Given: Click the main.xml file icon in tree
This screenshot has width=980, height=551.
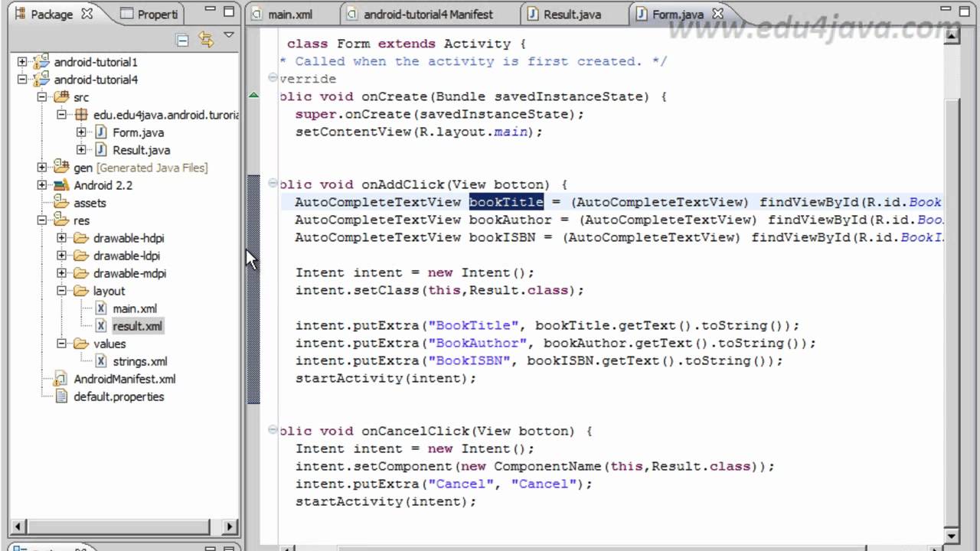Looking at the screenshot, I should pyautogui.click(x=101, y=308).
